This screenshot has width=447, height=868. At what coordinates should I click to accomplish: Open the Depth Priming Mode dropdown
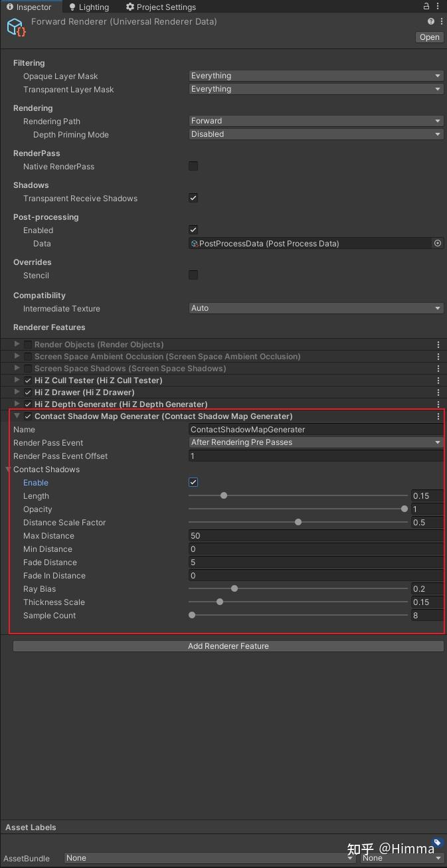(315, 134)
